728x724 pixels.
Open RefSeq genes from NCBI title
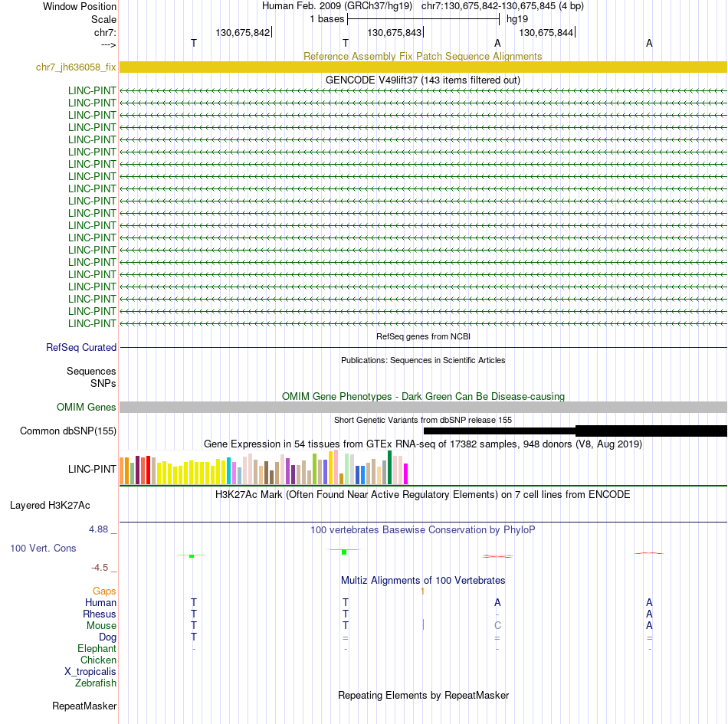pos(423,336)
